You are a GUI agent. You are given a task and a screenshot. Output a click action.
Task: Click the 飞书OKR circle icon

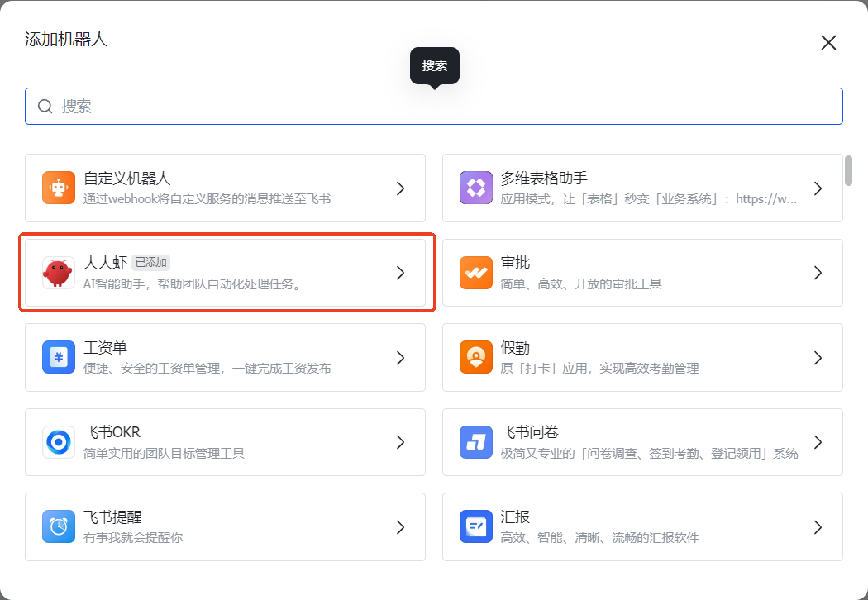pos(59,441)
